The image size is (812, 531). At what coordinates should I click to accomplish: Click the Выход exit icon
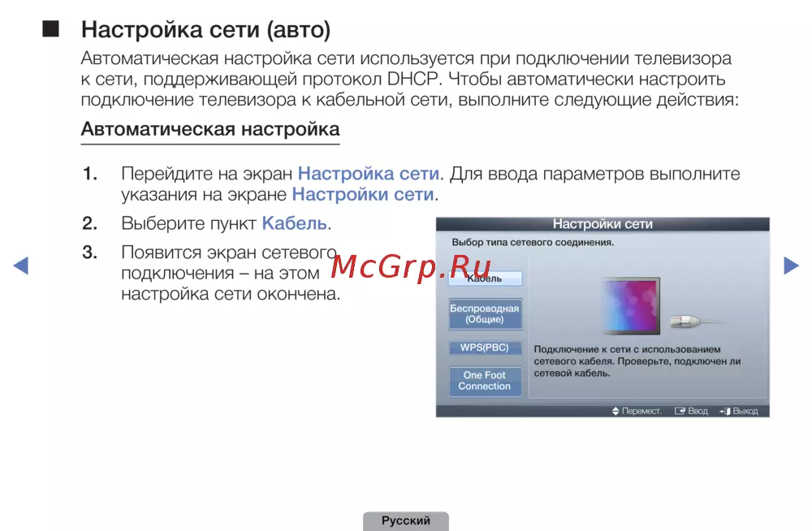pos(725,412)
